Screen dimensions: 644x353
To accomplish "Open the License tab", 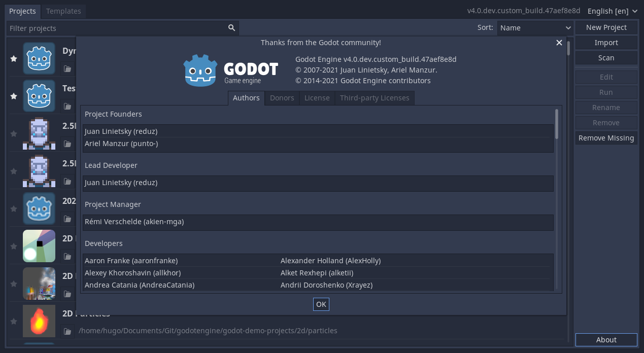I will (317, 98).
